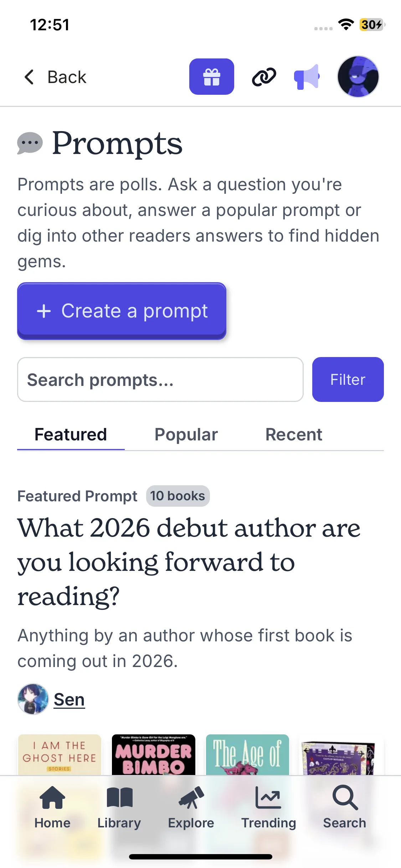Open I Am the Ghost Here cover

[x=60, y=755]
